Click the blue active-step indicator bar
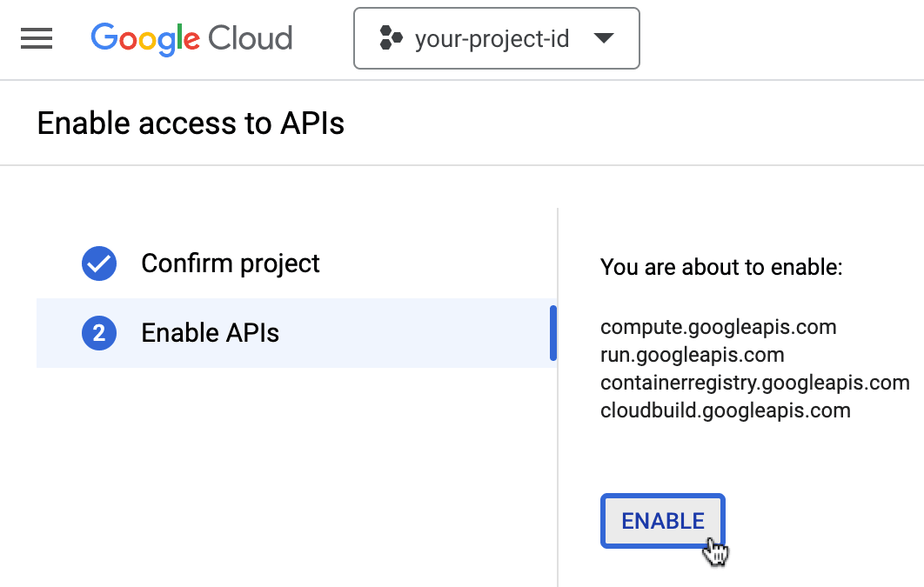The height and width of the screenshot is (587, 924). point(553,333)
